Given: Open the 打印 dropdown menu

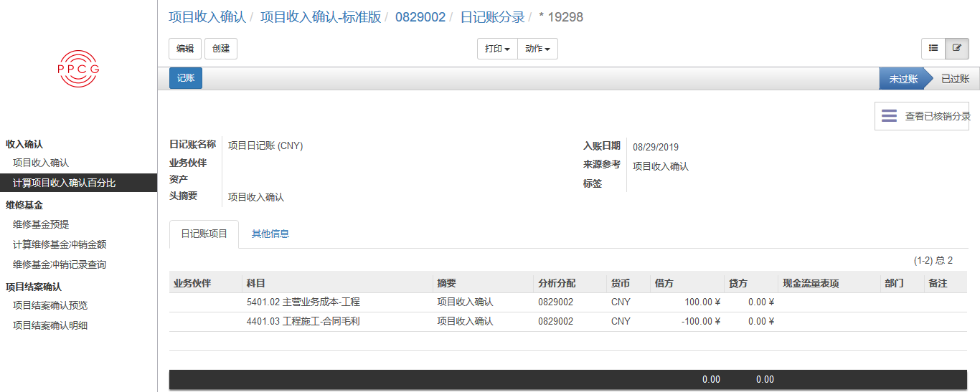Looking at the screenshot, I should click(x=497, y=49).
